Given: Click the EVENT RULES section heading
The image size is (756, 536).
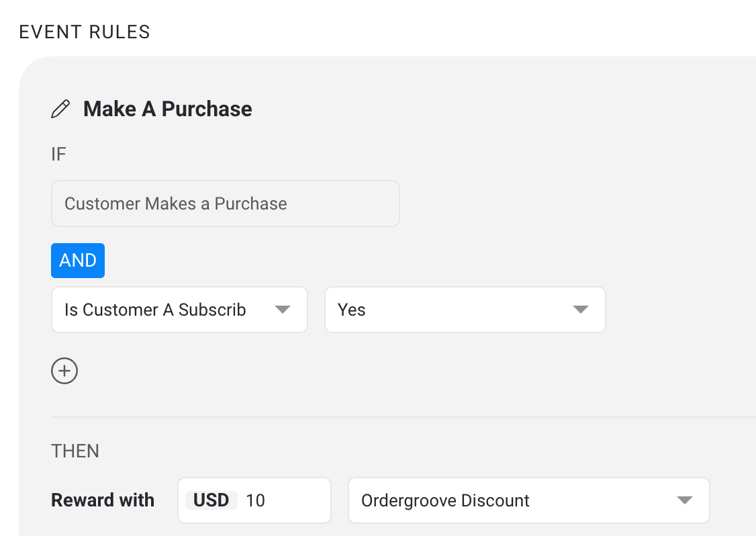Looking at the screenshot, I should pyautogui.click(x=85, y=32).
